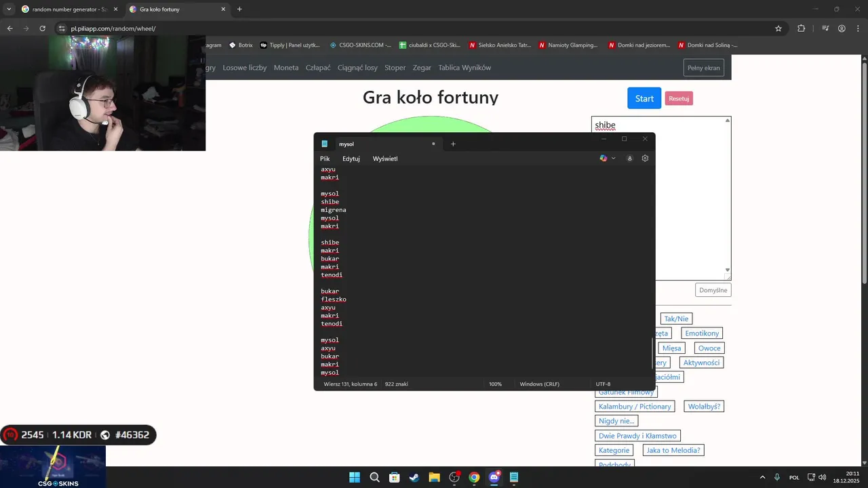Select the Tak/Nie preset
This screenshot has width=868, height=488.
click(x=676, y=319)
